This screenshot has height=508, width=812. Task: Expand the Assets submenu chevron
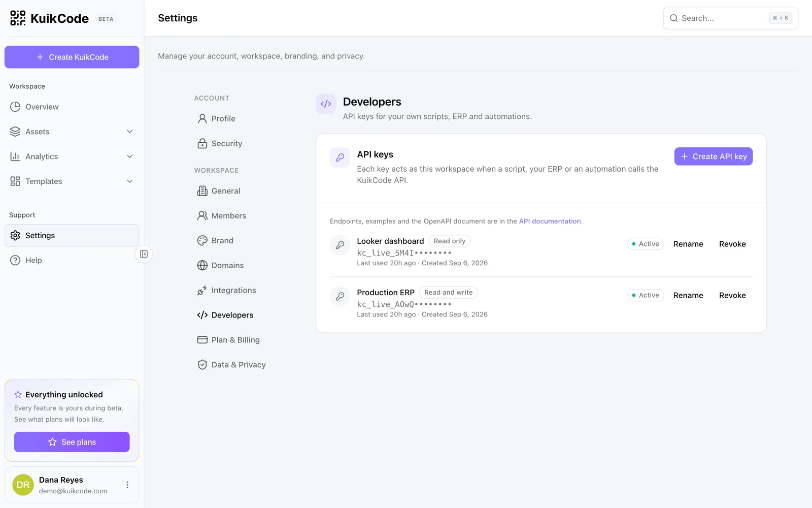[x=129, y=132]
